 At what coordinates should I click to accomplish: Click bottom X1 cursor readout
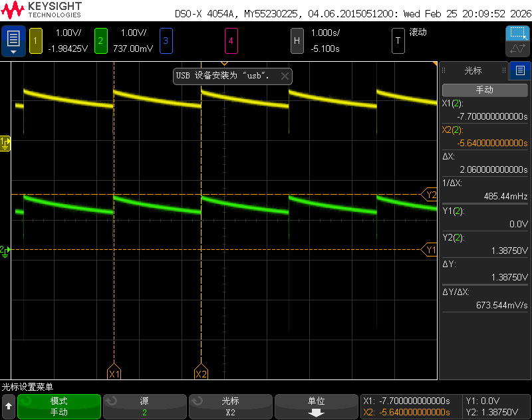click(x=406, y=401)
